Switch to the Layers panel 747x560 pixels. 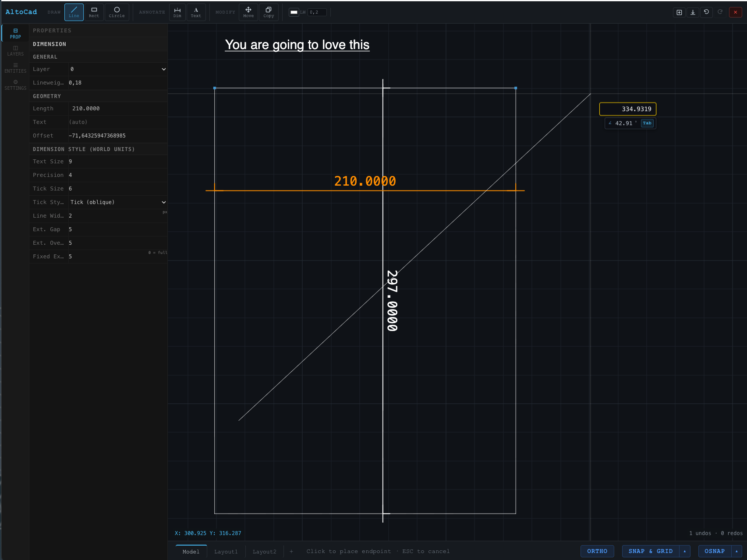point(15,50)
